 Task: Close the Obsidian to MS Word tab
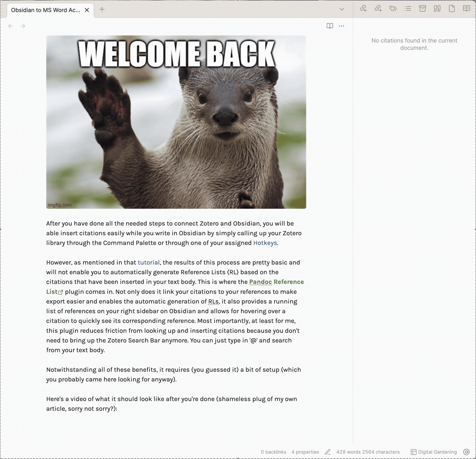coord(87,10)
